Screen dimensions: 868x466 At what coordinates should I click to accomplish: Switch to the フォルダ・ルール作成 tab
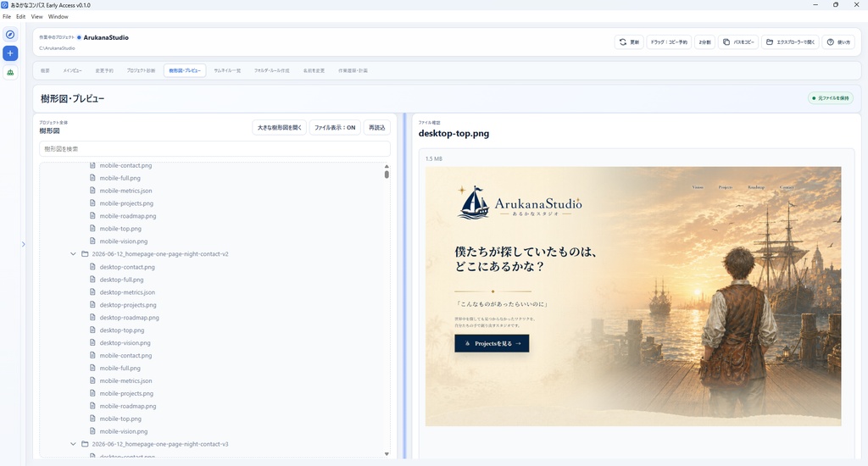272,71
